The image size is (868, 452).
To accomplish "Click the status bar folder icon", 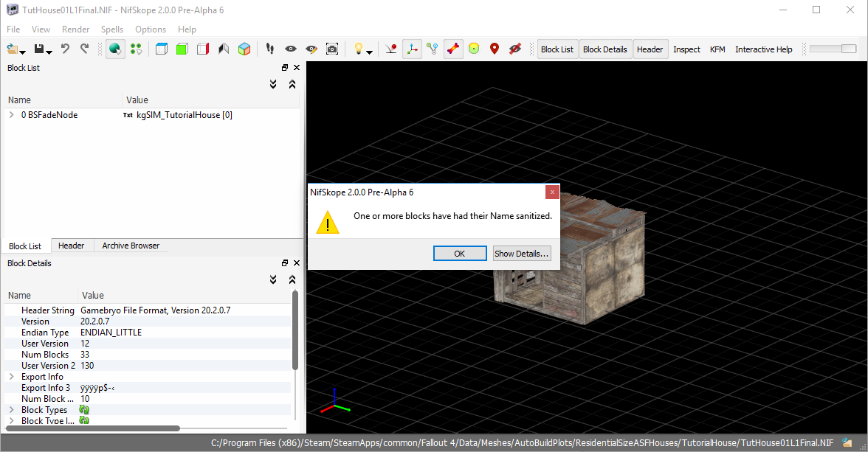I will 847,442.
